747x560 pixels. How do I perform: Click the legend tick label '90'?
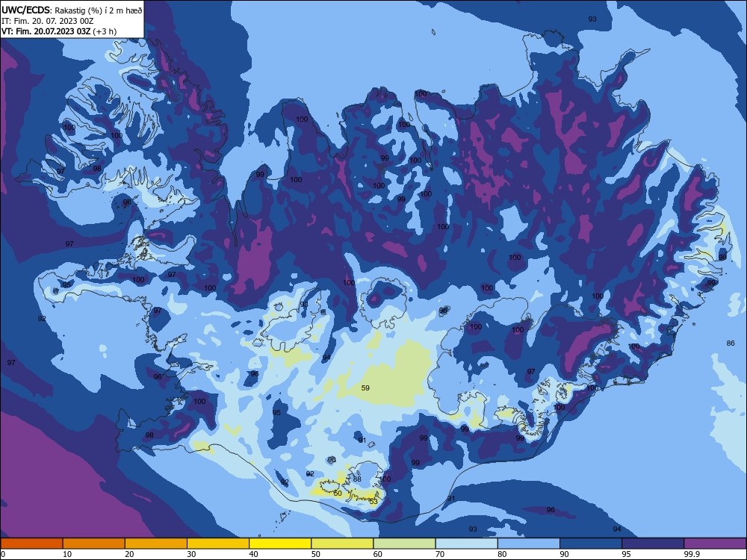(565, 554)
